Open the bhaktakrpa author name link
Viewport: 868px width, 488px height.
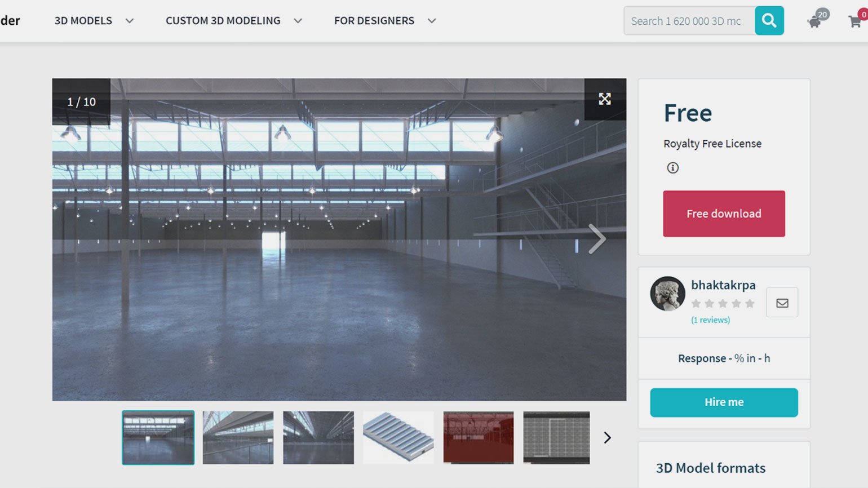[723, 285]
